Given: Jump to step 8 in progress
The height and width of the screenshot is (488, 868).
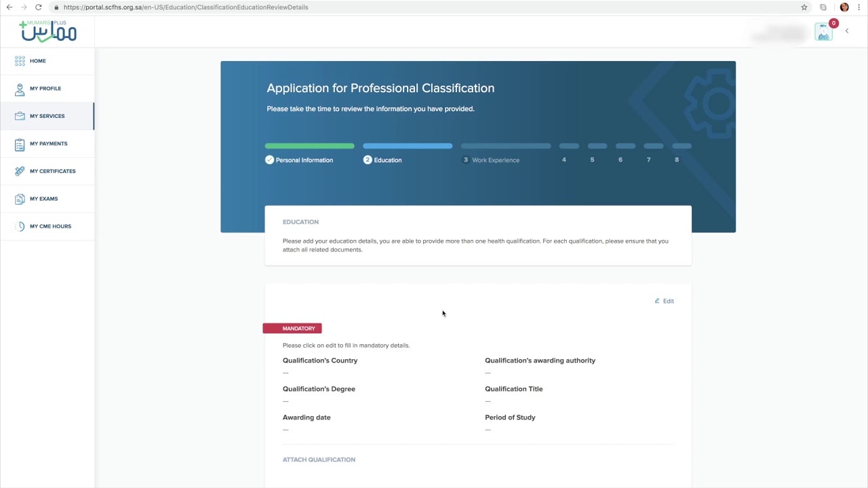Looking at the screenshot, I should click(x=677, y=160).
